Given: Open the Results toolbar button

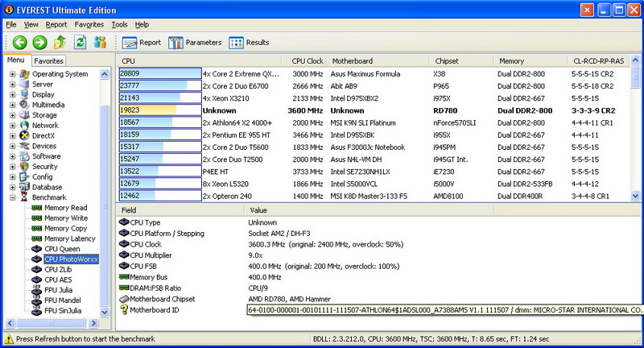Looking at the screenshot, I should click(249, 43).
